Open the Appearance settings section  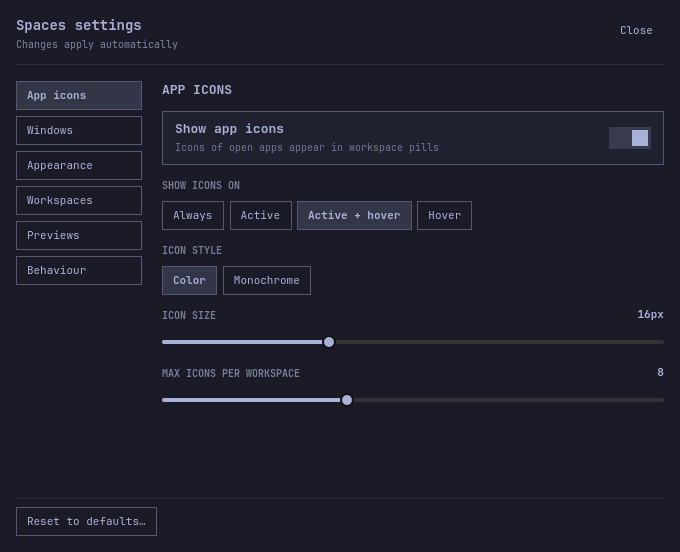click(x=79, y=166)
